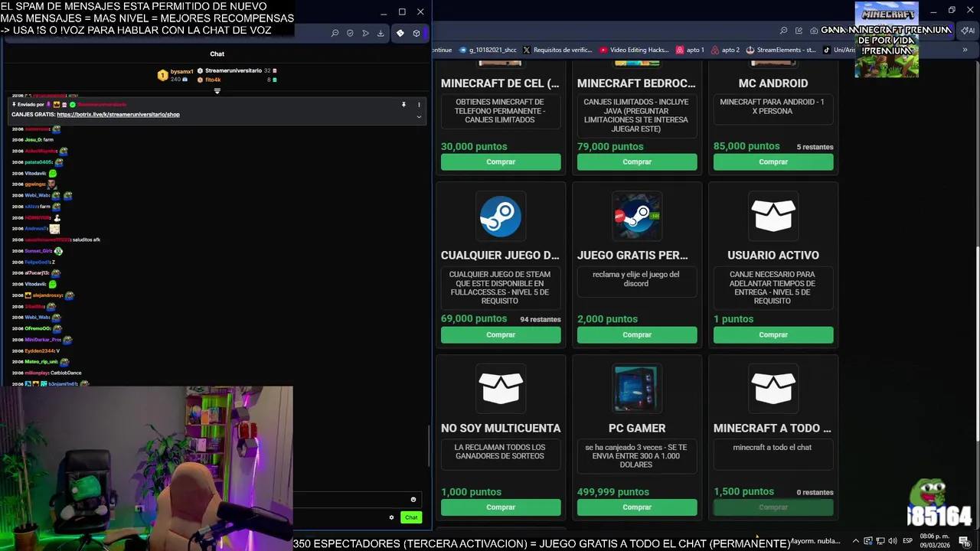Viewport: 980px width, 551px height.
Task: Click the zoom icon in shop browser address bar
Action: pos(783,31)
